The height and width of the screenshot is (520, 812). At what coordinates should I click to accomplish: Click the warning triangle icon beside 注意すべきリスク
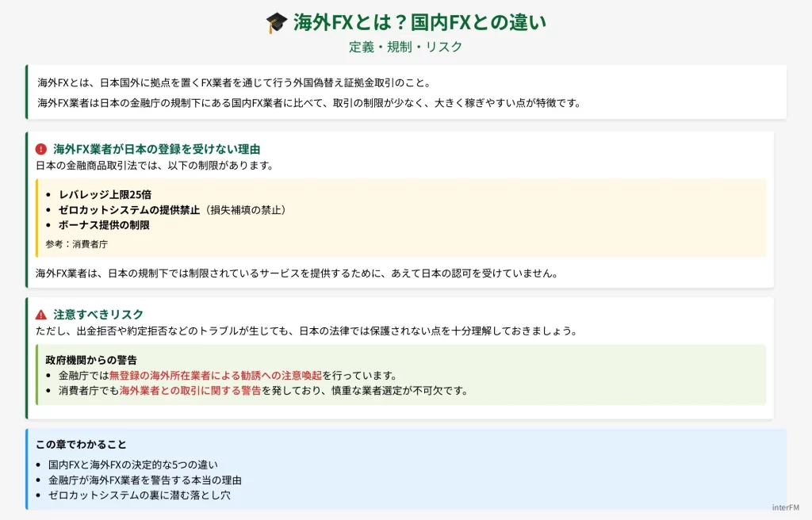tap(41, 315)
